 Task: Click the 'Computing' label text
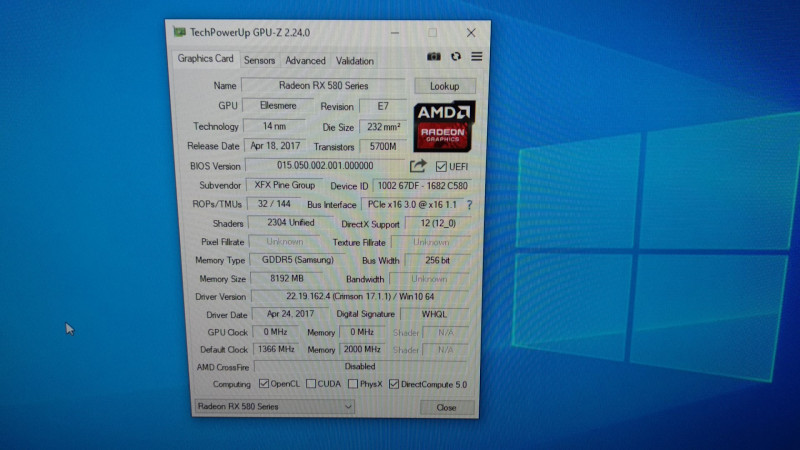232,384
